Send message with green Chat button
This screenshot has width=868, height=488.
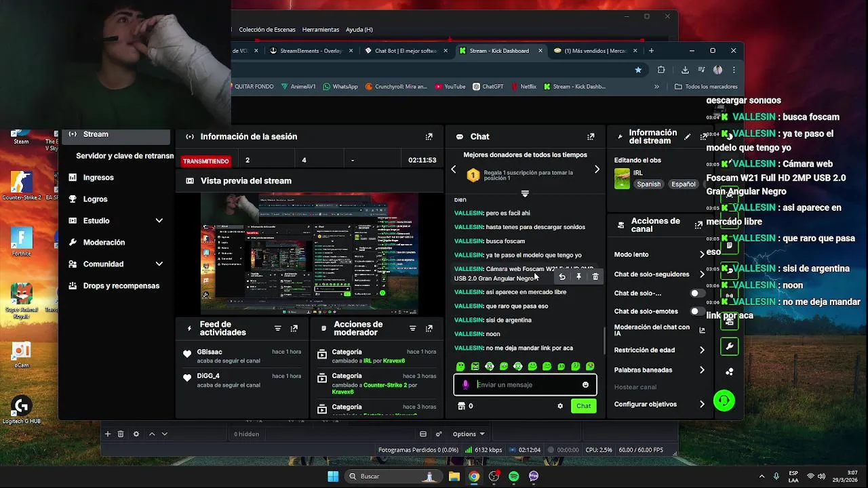(583, 406)
